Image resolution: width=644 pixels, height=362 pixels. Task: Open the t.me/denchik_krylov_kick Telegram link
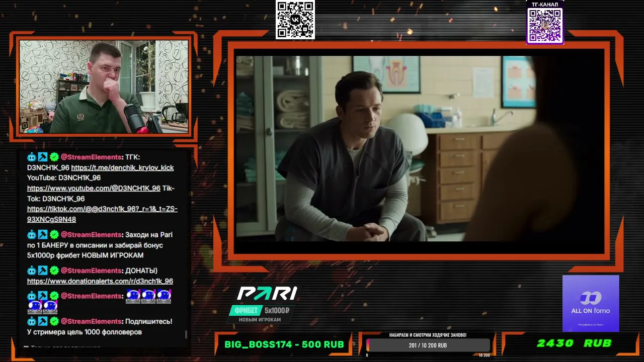tap(122, 167)
